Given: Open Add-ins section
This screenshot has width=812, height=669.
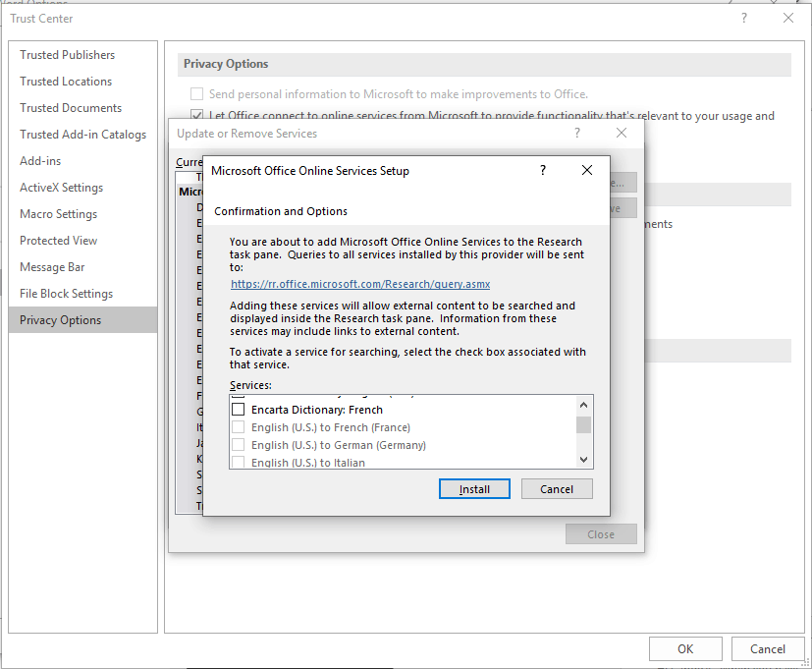Looking at the screenshot, I should [82, 161].
